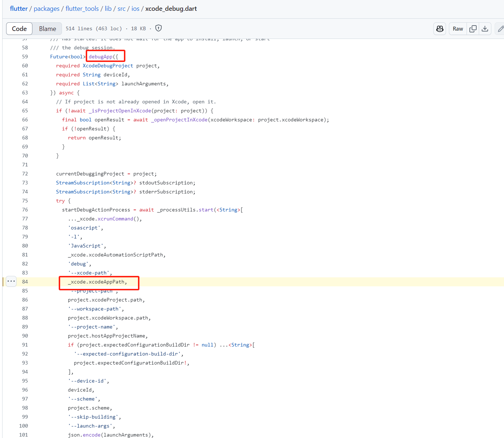Viewport: 504px width, 438px height.
Task: Click '--expected-configuration-build-dir' string
Action: [127, 354]
